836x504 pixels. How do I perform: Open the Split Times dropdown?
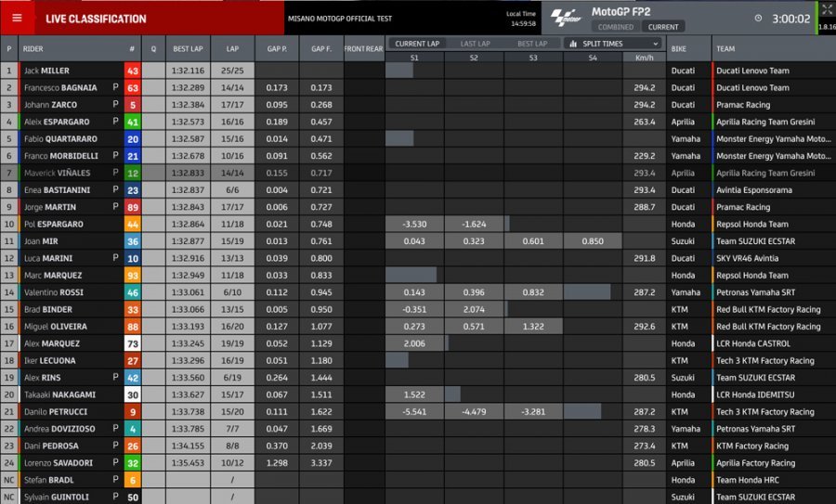[x=612, y=44]
